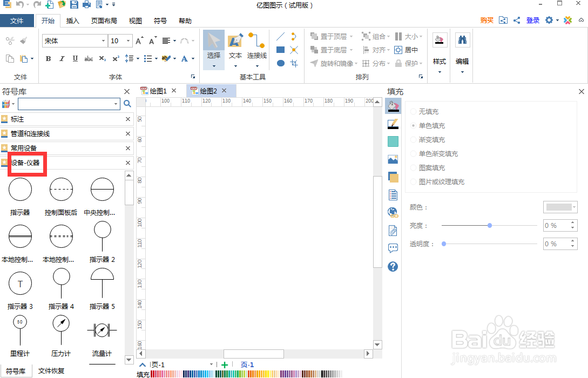Open the find binoculars edit tool

point(462,40)
